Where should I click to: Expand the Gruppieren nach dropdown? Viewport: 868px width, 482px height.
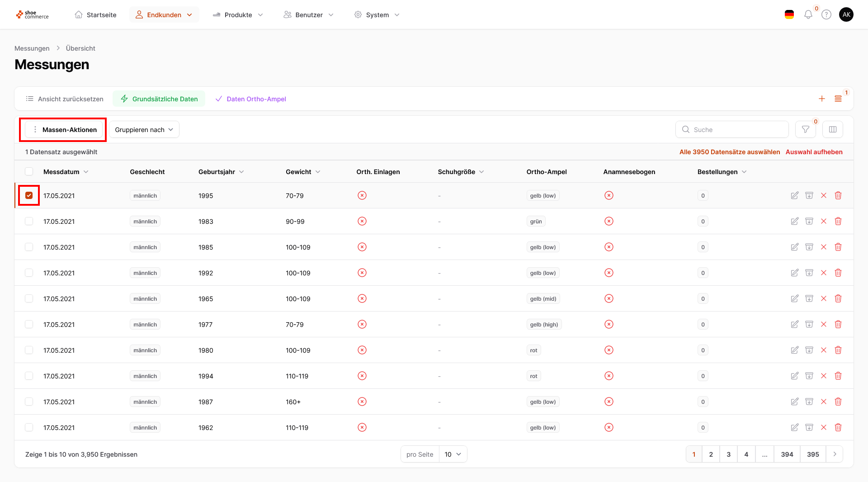144,130
